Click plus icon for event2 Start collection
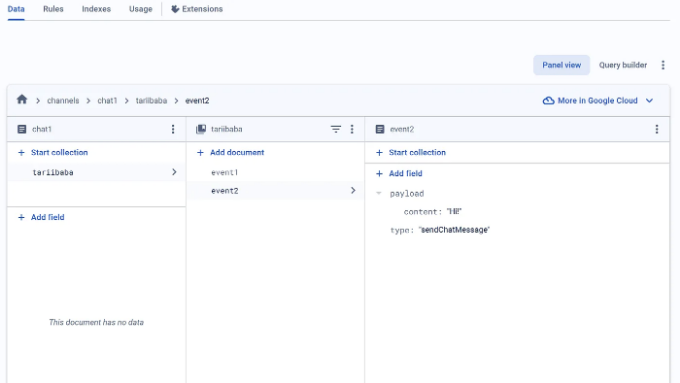Screen dimensions: 680x383 click(379, 153)
